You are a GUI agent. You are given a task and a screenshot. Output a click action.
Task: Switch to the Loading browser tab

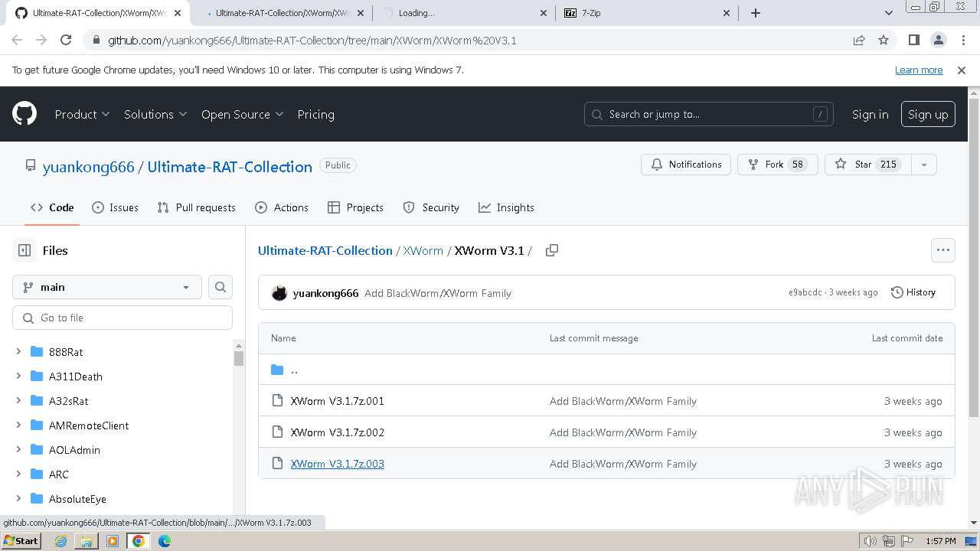(x=463, y=12)
